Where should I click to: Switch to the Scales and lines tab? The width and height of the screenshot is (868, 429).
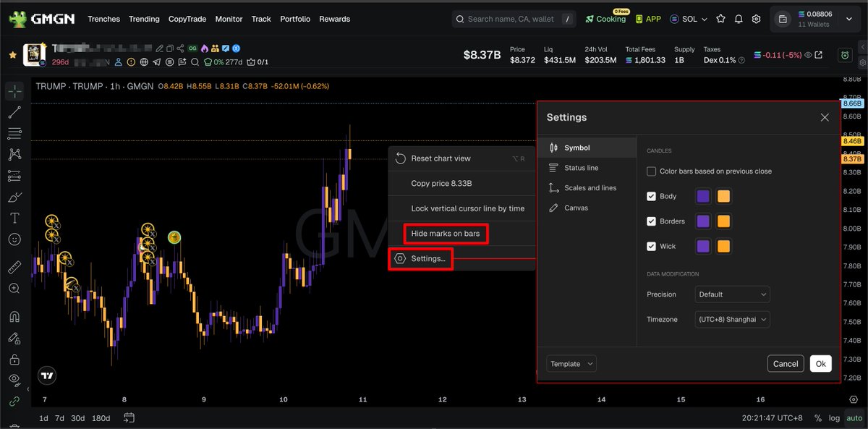point(586,187)
